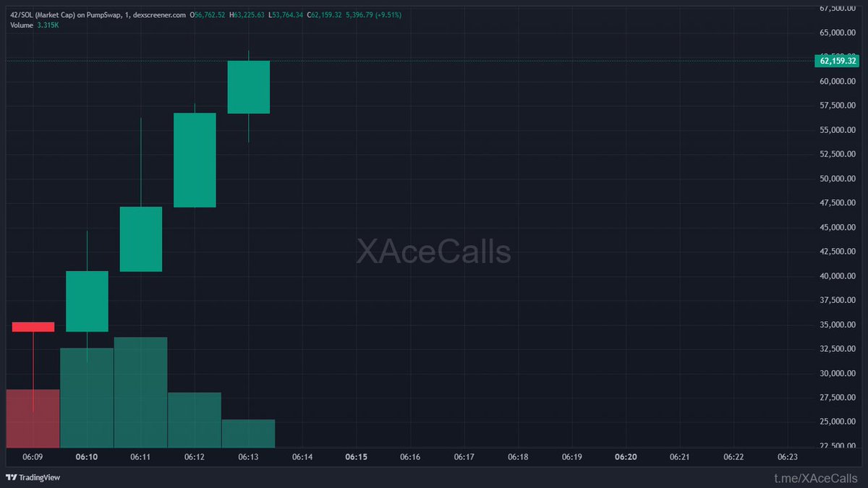Click the smallest volume bar at 06:13
The height and width of the screenshot is (488, 868).
point(248,433)
